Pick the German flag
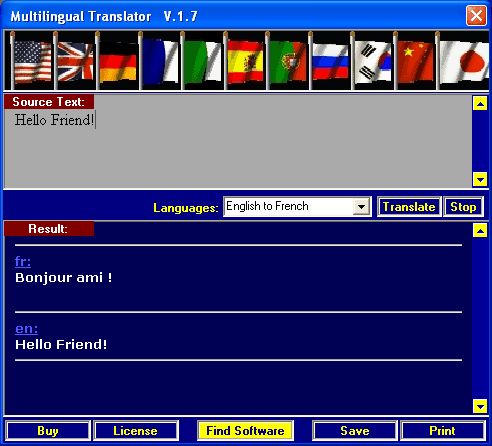 (x=118, y=61)
